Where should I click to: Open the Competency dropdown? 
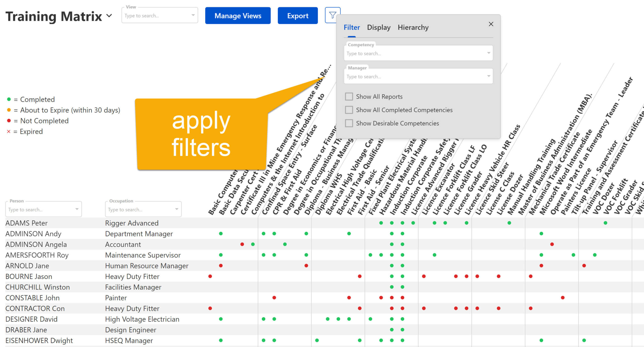point(489,53)
